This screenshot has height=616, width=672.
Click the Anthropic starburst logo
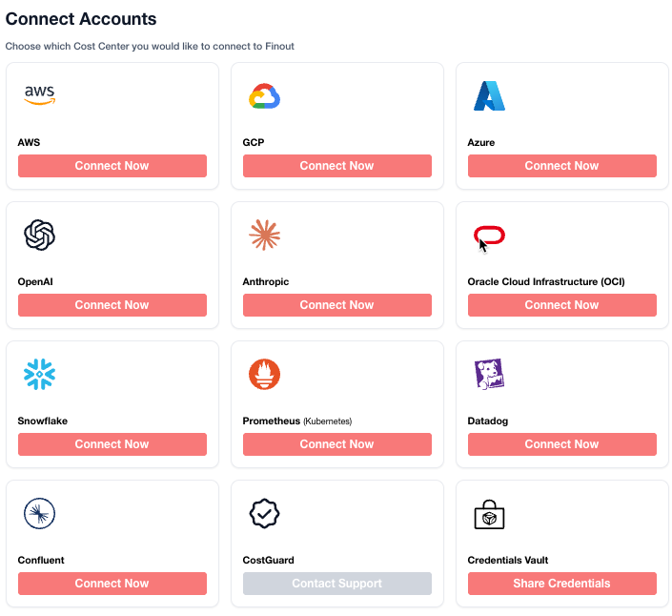(264, 235)
